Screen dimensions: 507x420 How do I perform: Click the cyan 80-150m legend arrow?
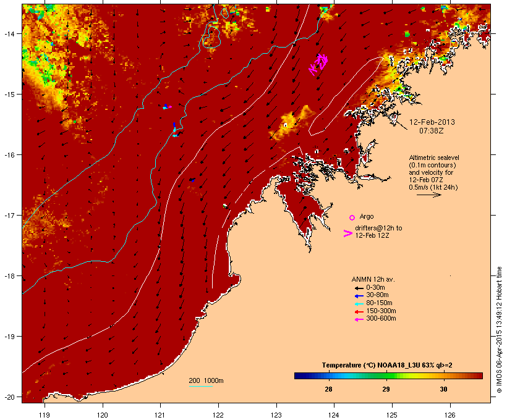coord(359,304)
